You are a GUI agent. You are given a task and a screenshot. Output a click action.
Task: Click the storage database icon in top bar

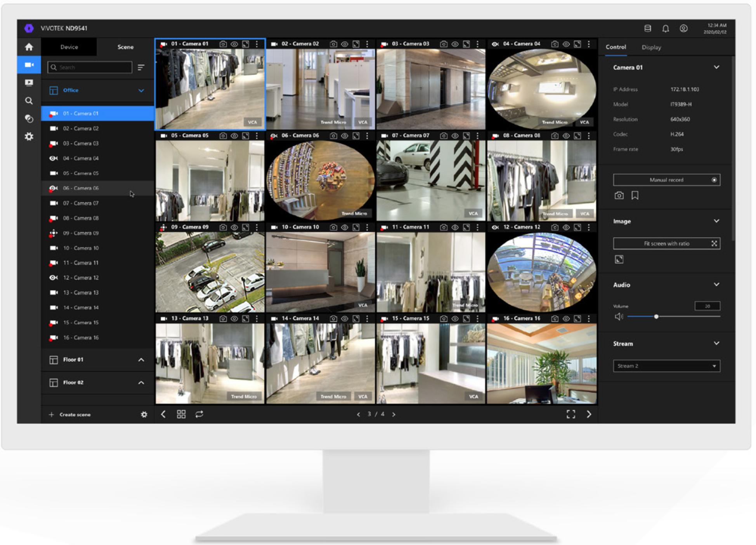point(647,28)
